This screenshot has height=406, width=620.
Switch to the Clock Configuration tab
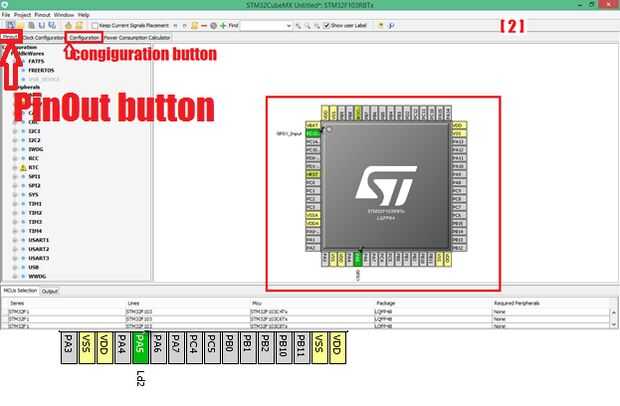[43, 38]
